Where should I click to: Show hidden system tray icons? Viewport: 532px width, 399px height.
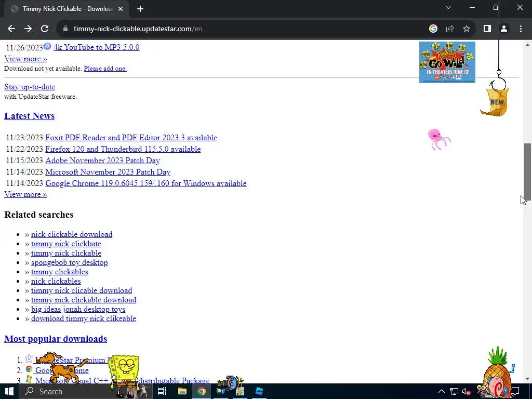442,391
